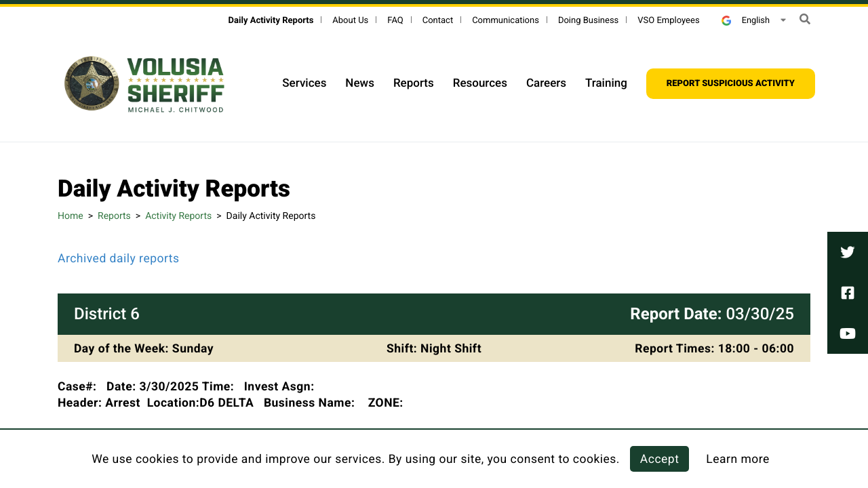Click the Google Translate icon

[x=725, y=20]
